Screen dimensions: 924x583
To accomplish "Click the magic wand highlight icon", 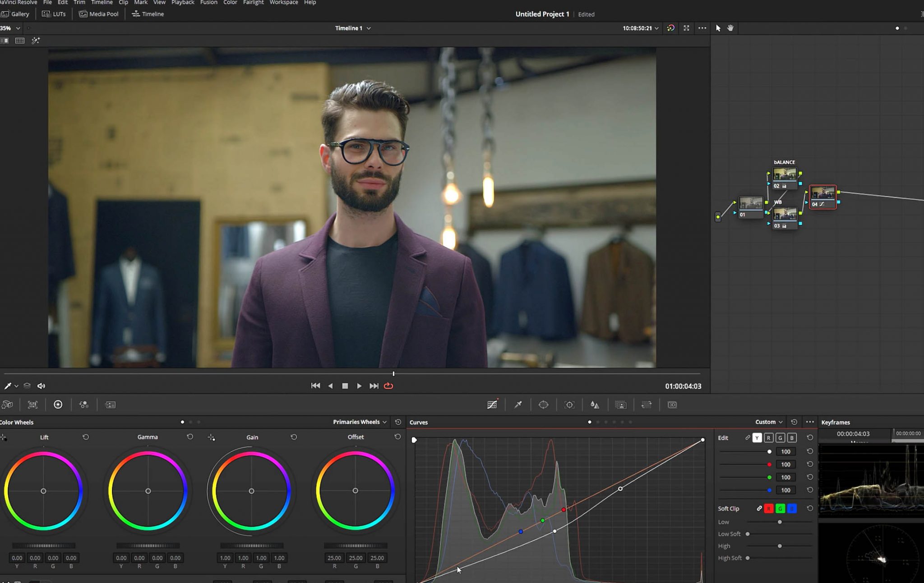I will click(x=36, y=41).
